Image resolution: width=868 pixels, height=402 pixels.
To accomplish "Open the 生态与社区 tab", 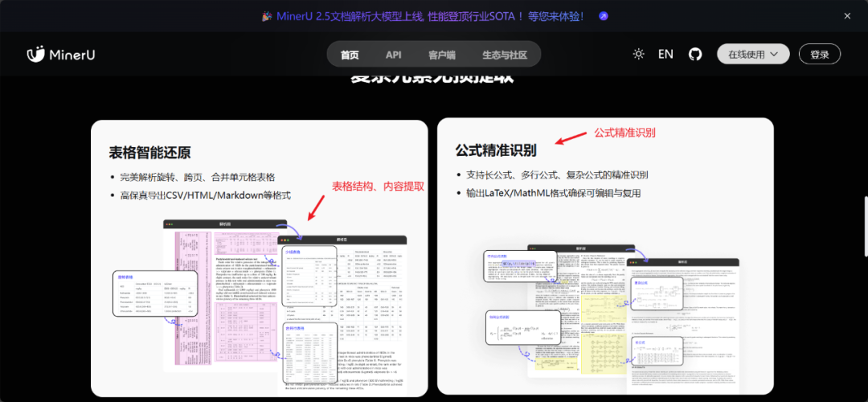I will click(x=504, y=55).
